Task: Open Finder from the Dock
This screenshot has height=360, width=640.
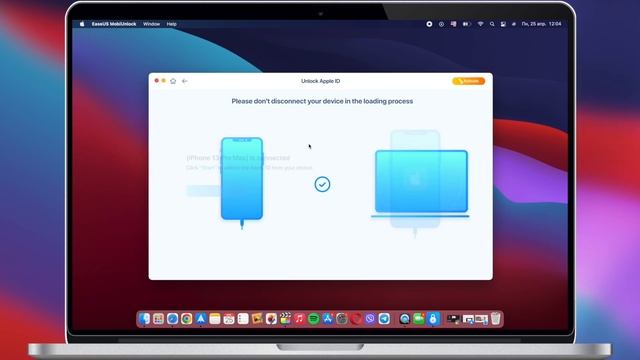Action: pyautogui.click(x=144, y=319)
